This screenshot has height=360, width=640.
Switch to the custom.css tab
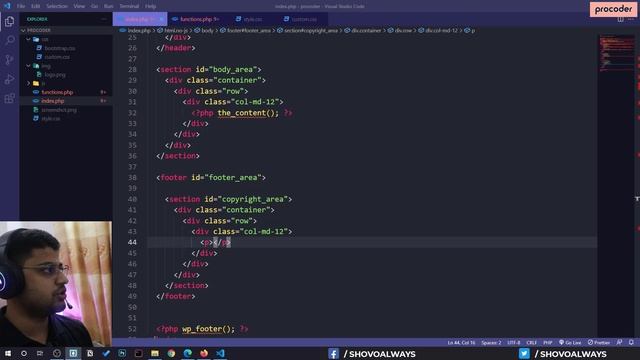coord(304,19)
